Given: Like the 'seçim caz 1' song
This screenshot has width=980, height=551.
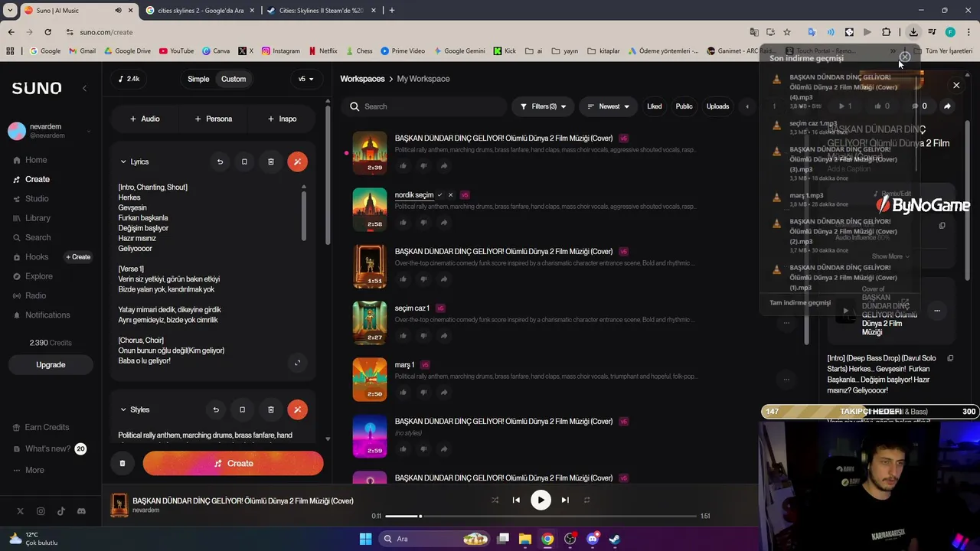Looking at the screenshot, I should pos(403,335).
